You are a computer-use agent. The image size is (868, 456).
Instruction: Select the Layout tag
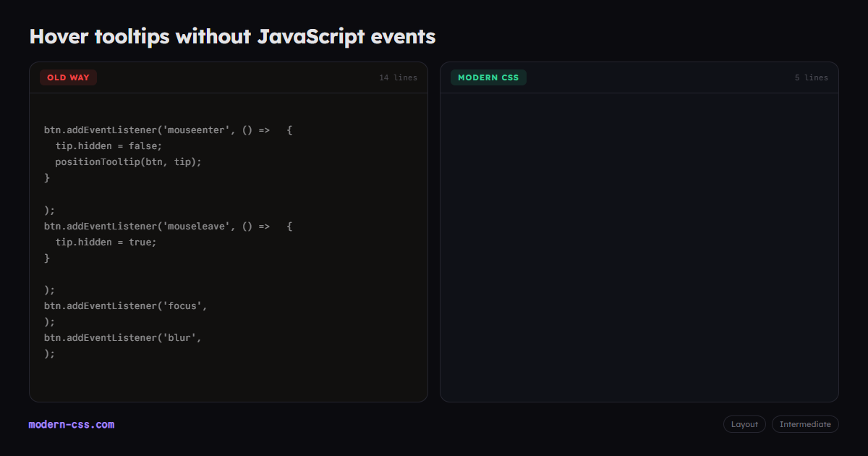coord(744,424)
